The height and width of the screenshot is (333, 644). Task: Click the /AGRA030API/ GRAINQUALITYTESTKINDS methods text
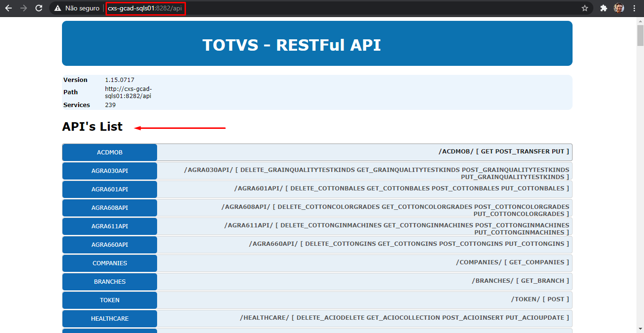(377, 173)
